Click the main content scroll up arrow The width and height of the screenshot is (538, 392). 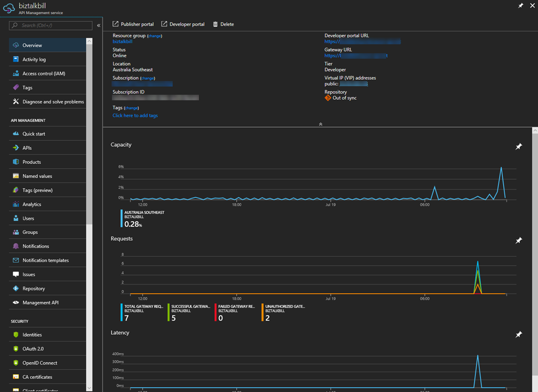535,131
